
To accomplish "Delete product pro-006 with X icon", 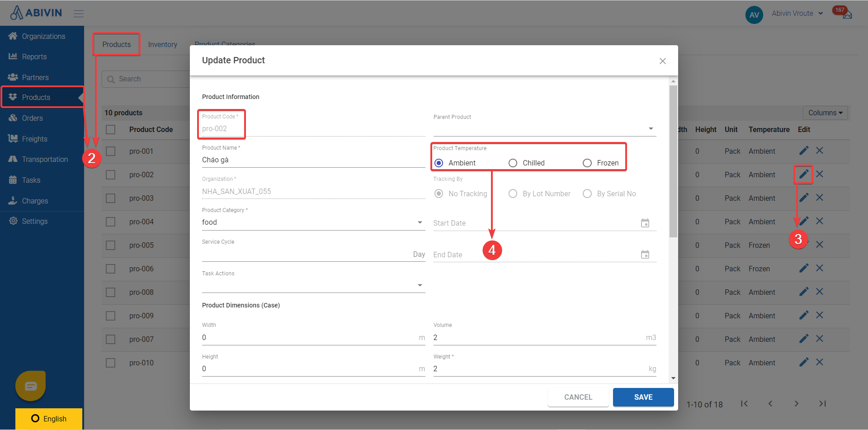I will click(820, 268).
